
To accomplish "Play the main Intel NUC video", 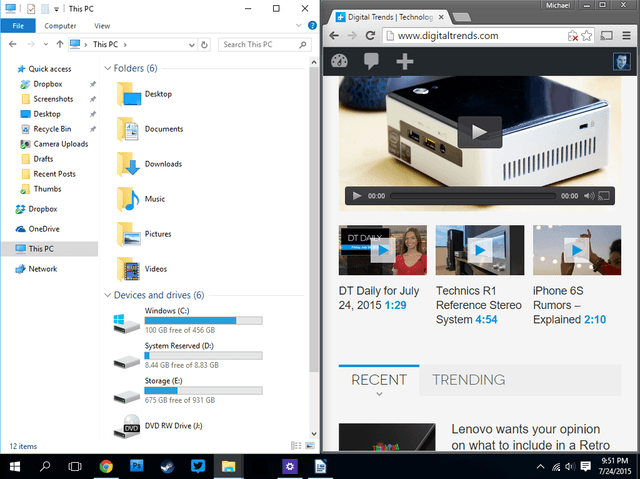I will point(480,132).
